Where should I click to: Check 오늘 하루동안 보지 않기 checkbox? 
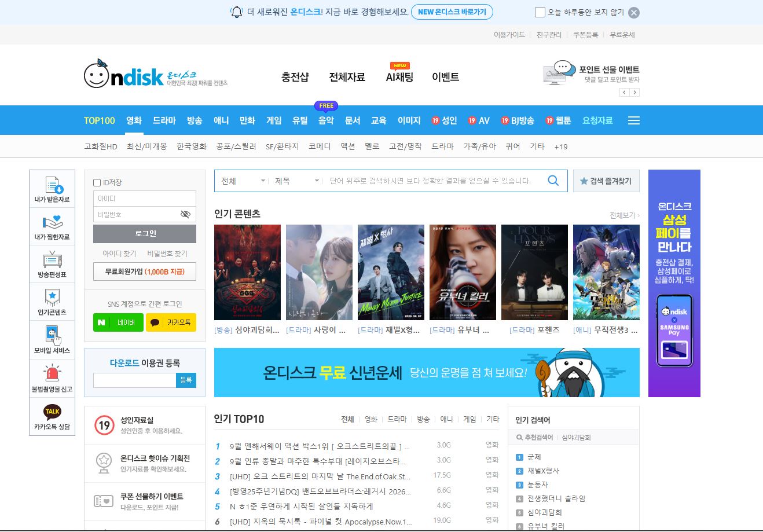(x=540, y=12)
